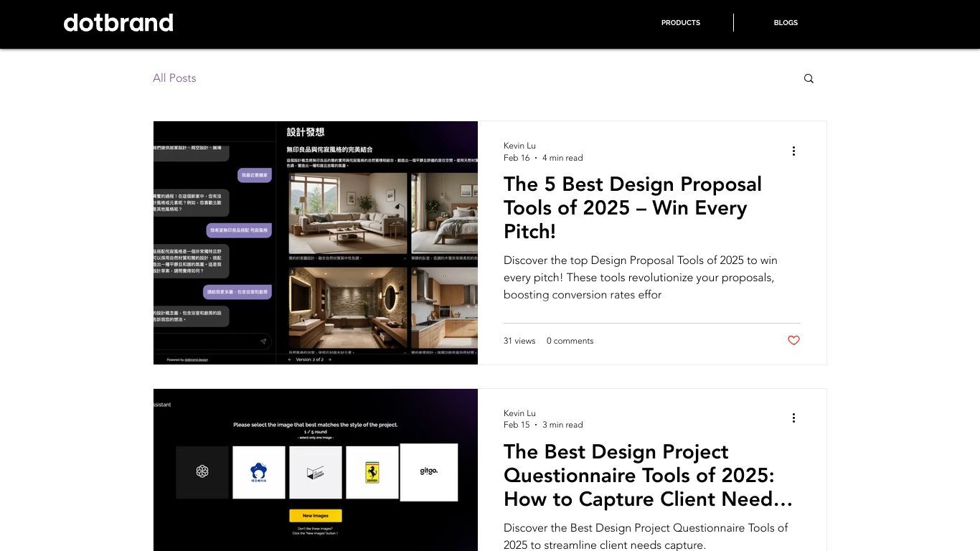Viewport: 980px width, 551px height.
Task: Open the BLOGS menu item
Action: click(x=786, y=23)
